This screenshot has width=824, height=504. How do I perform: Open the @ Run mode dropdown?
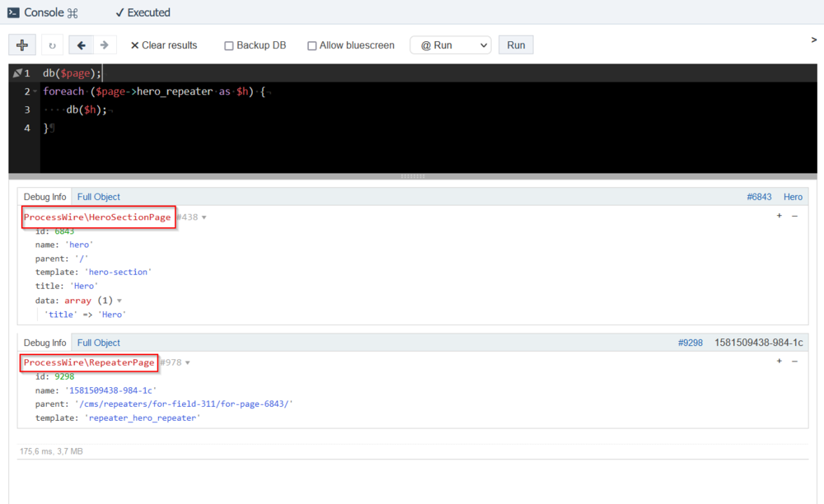point(450,45)
